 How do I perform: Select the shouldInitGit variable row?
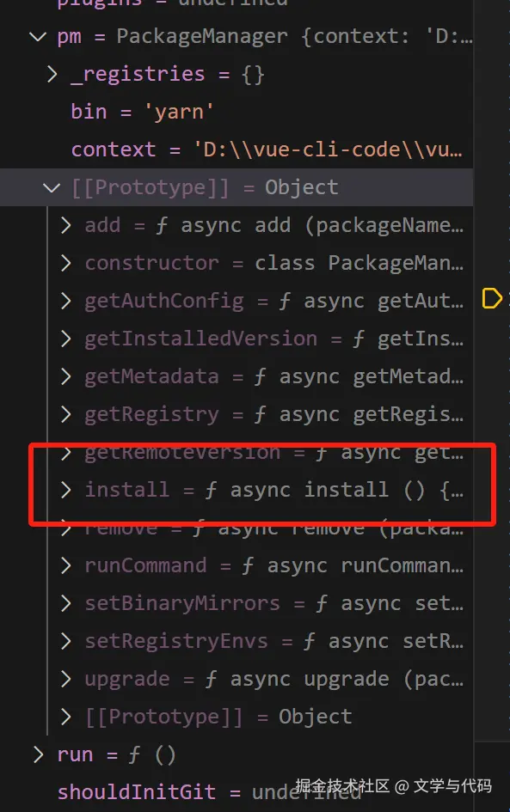(x=237, y=792)
